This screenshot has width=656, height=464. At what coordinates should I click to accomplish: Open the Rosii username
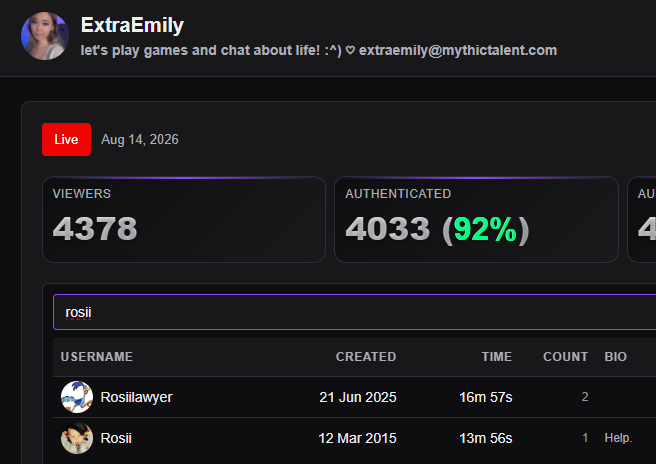click(116, 438)
